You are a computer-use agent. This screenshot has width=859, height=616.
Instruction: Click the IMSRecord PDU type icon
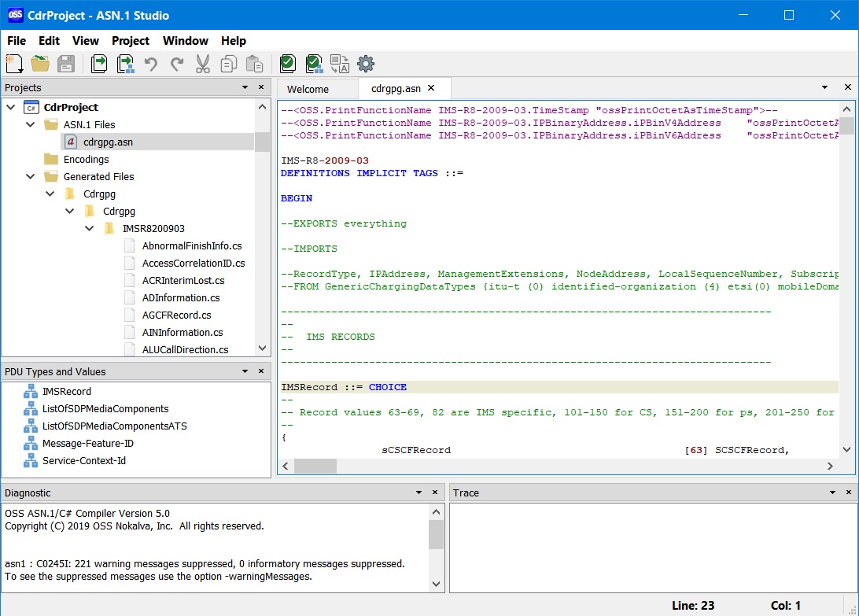[x=31, y=391]
